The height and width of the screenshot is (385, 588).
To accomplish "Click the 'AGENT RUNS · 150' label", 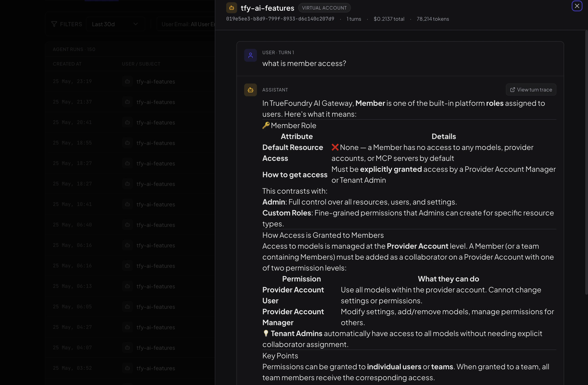I will 74,49.
